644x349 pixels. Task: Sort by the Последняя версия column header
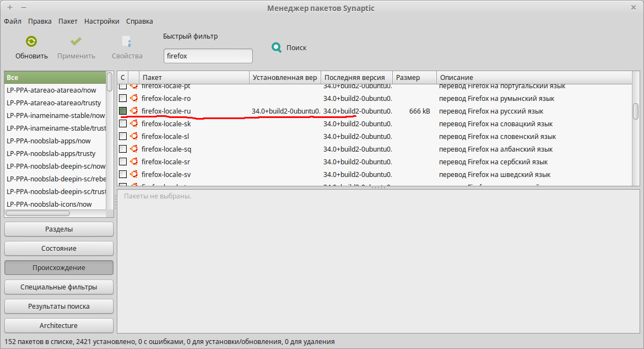click(356, 78)
